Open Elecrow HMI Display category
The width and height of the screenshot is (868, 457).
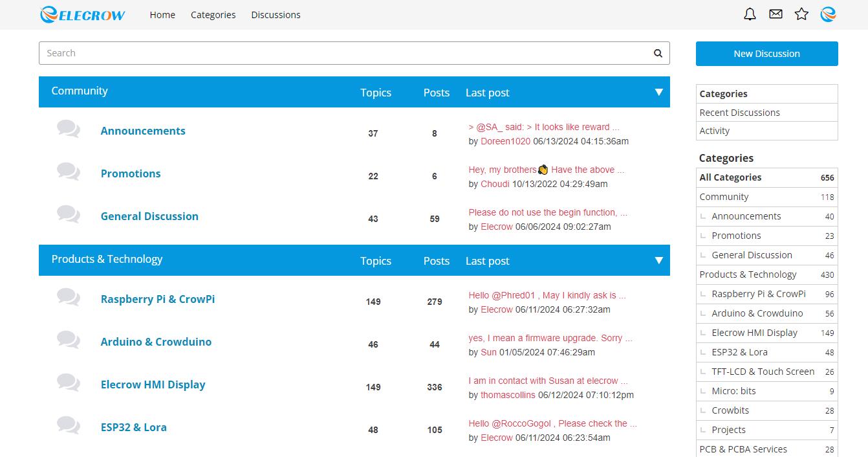coord(153,385)
